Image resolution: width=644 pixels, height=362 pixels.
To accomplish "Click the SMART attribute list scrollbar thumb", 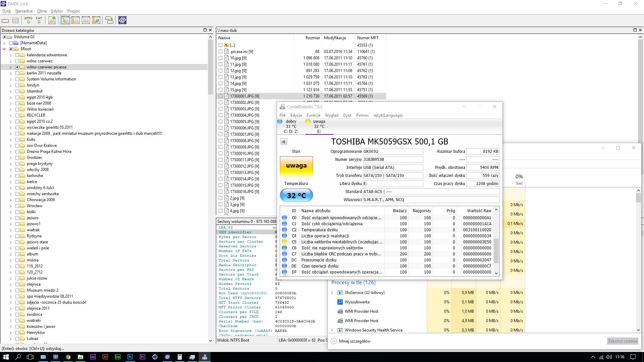I will pyautogui.click(x=496, y=251).
